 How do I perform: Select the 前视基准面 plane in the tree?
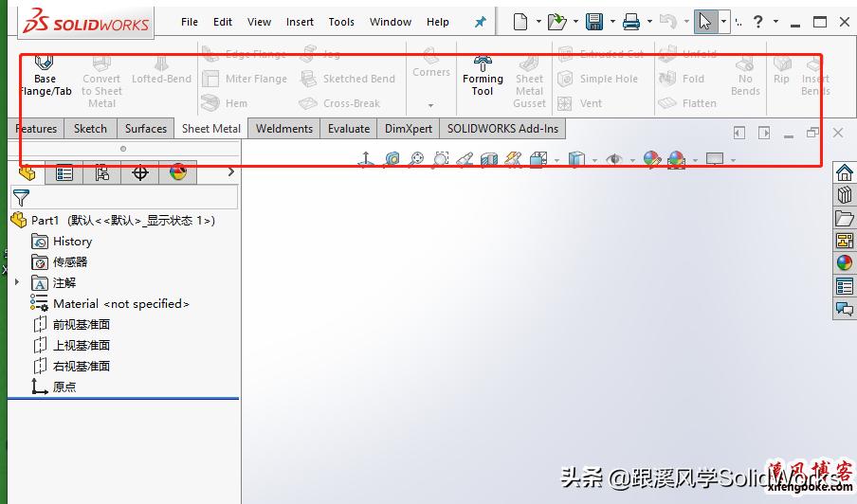click(72, 324)
